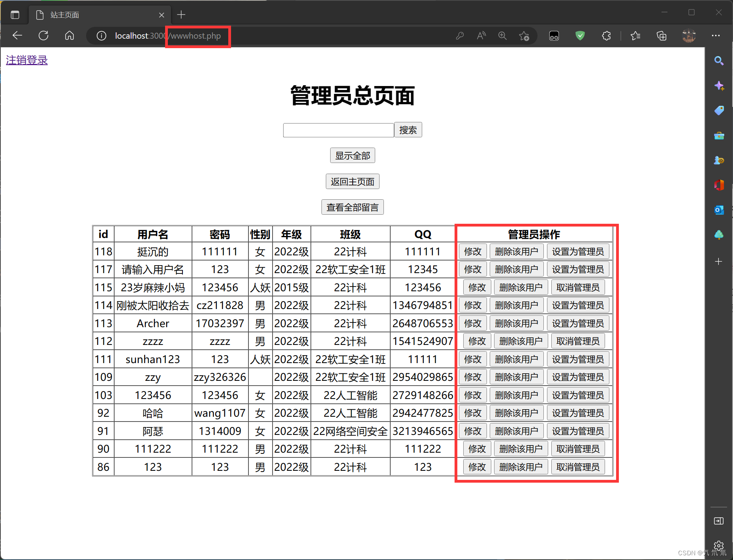This screenshot has height=560, width=733.
Task: Activate the read aloud icon
Action: point(481,36)
